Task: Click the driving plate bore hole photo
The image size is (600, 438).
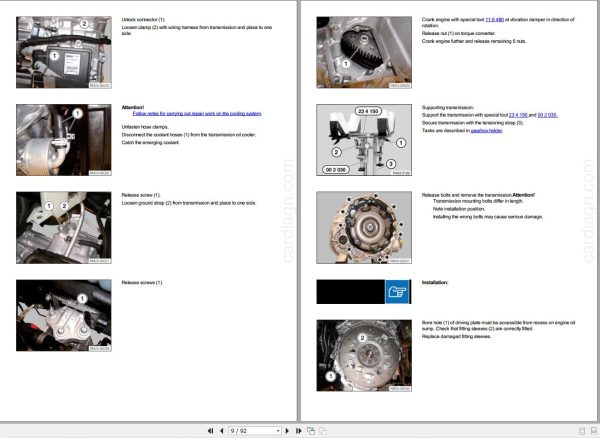Action: coord(364,355)
